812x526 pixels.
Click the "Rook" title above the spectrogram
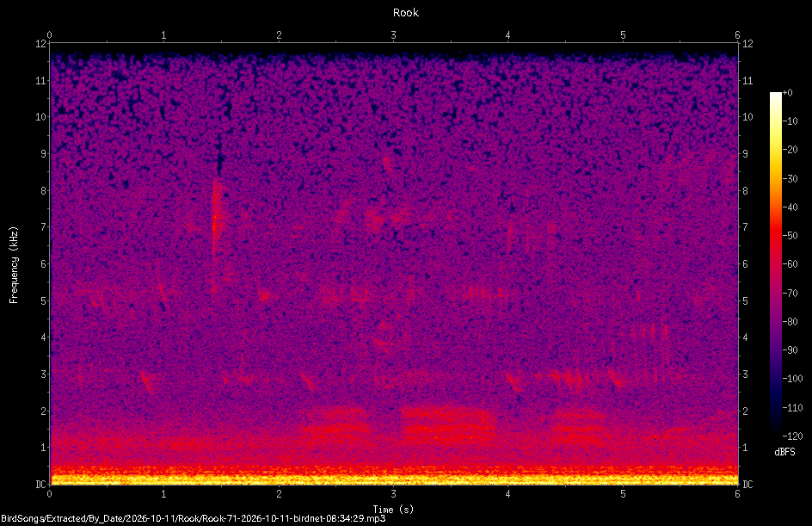click(405, 12)
